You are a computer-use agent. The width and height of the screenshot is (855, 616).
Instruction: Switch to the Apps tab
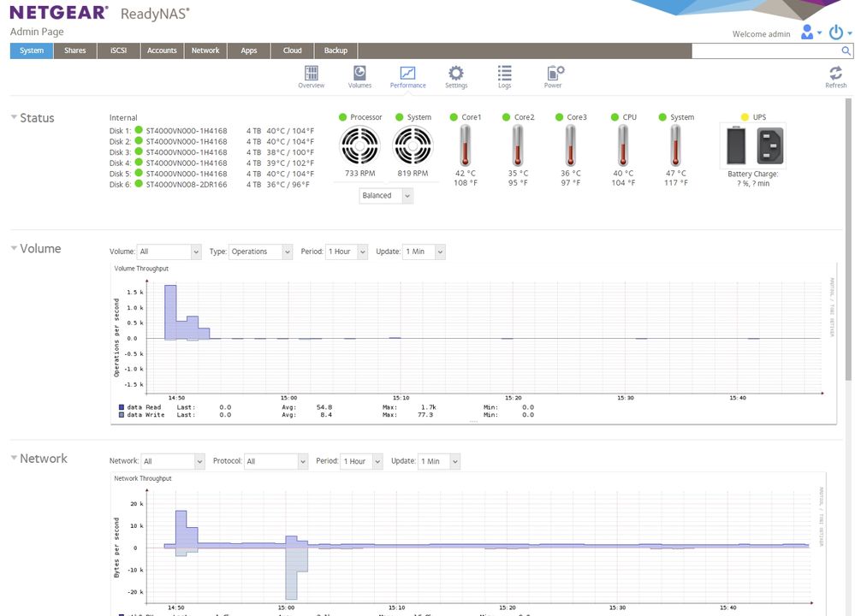click(249, 50)
